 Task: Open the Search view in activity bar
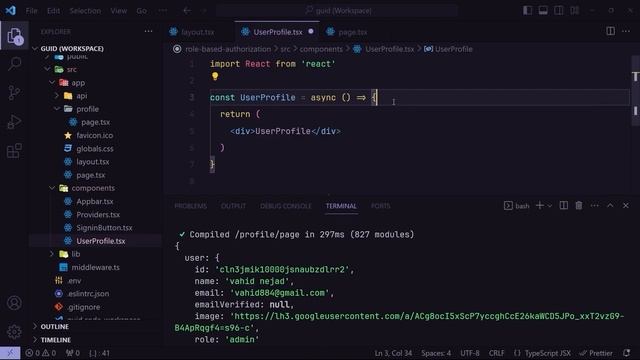point(14,64)
